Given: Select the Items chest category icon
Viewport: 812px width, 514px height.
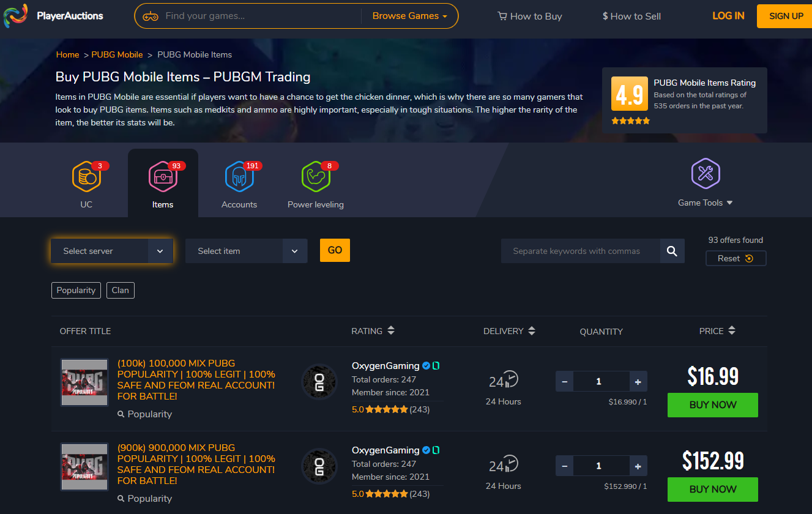Looking at the screenshot, I should point(163,176).
